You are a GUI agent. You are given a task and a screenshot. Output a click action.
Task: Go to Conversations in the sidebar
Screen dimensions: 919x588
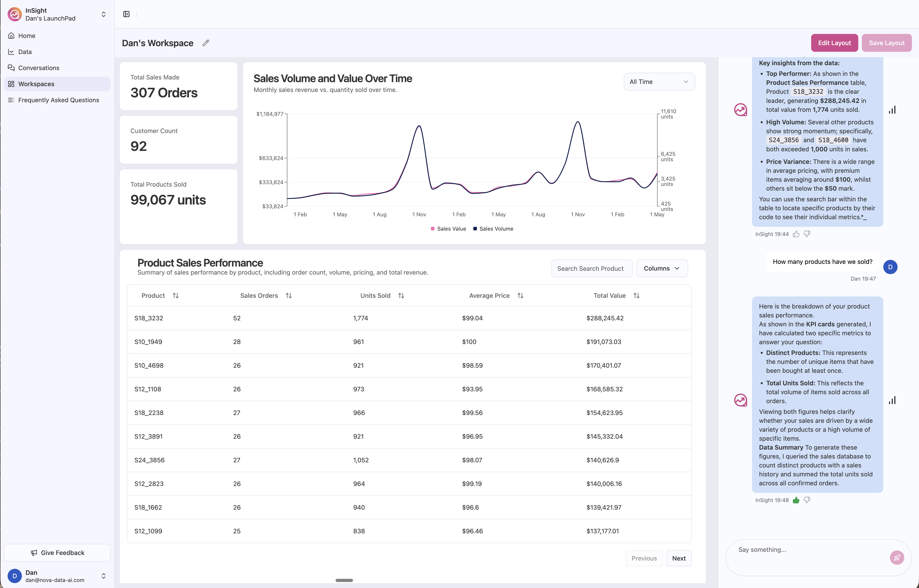point(39,68)
